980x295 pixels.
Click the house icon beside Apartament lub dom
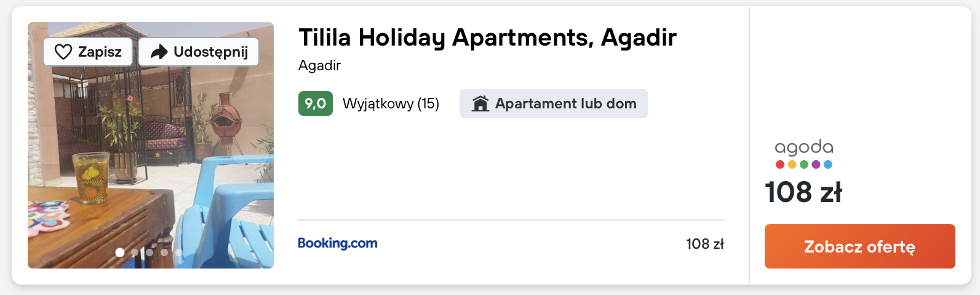(480, 103)
